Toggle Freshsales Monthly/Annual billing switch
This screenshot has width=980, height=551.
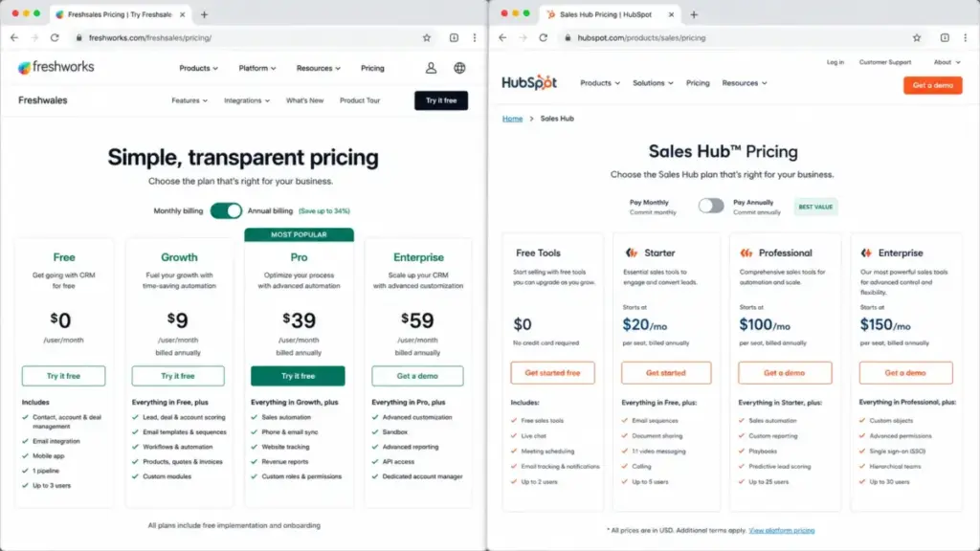226,210
